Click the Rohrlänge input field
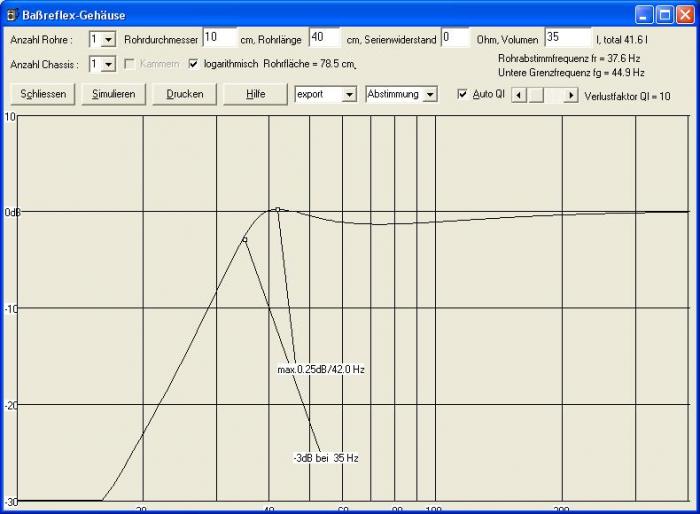Viewport: 700px width, 514px height. [x=325, y=38]
